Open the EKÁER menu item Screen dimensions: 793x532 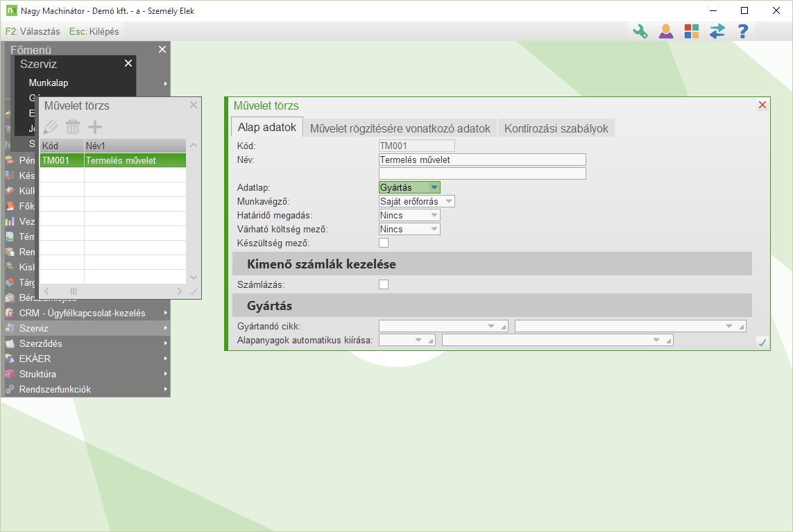(x=87, y=359)
